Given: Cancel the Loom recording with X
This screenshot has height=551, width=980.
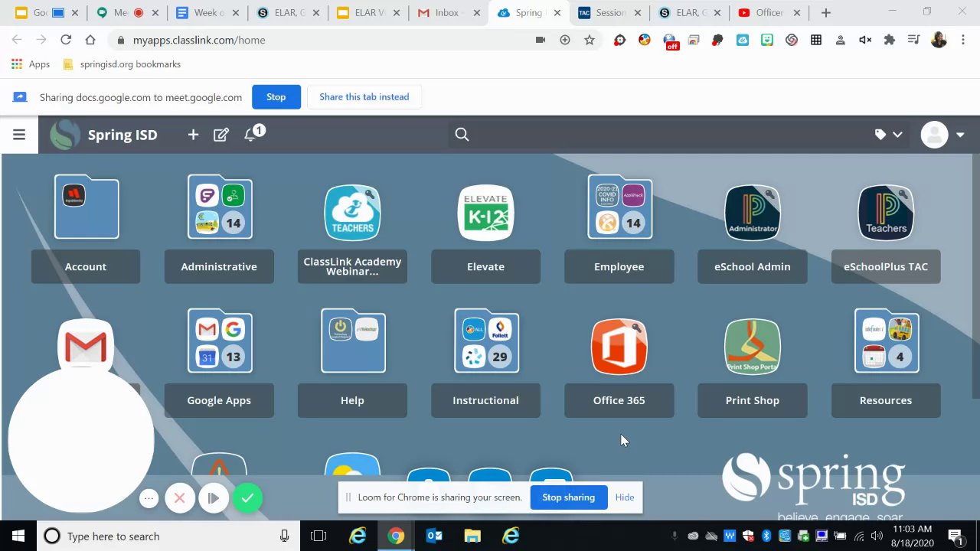Looking at the screenshot, I should pyautogui.click(x=180, y=498).
